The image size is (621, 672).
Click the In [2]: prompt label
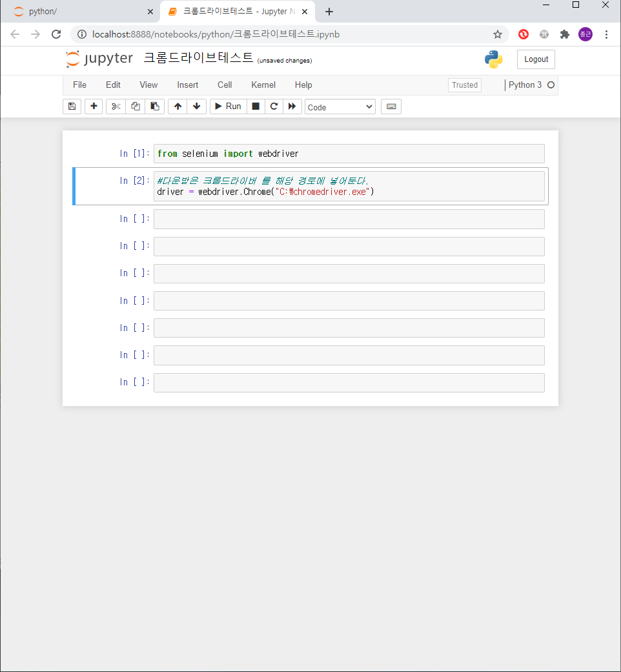pos(134,181)
